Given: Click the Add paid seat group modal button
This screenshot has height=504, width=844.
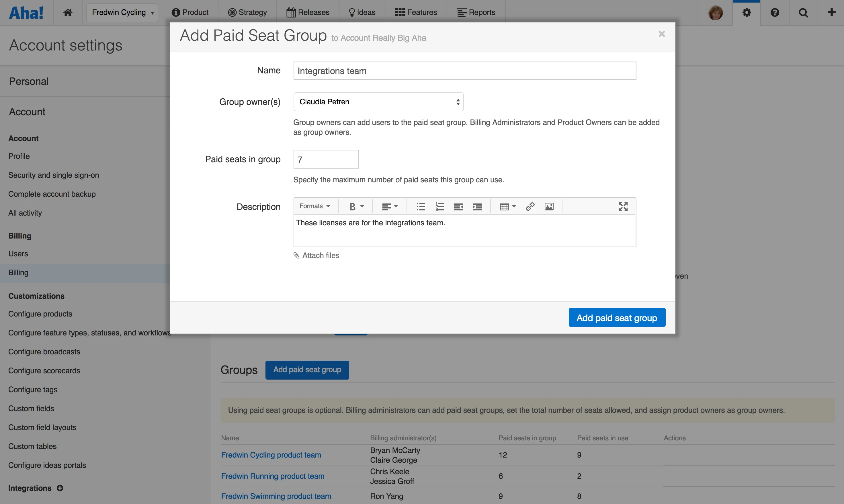Looking at the screenshot, I should click(x=616, y=318).
